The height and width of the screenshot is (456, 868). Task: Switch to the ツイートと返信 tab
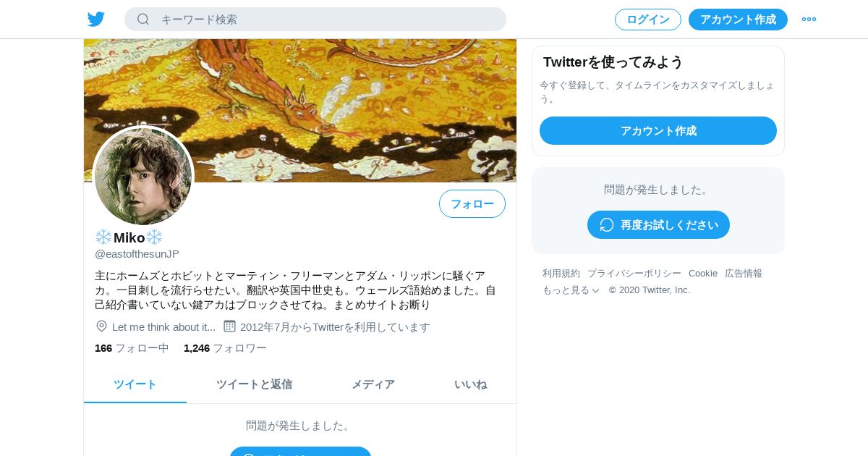point(254,384)
